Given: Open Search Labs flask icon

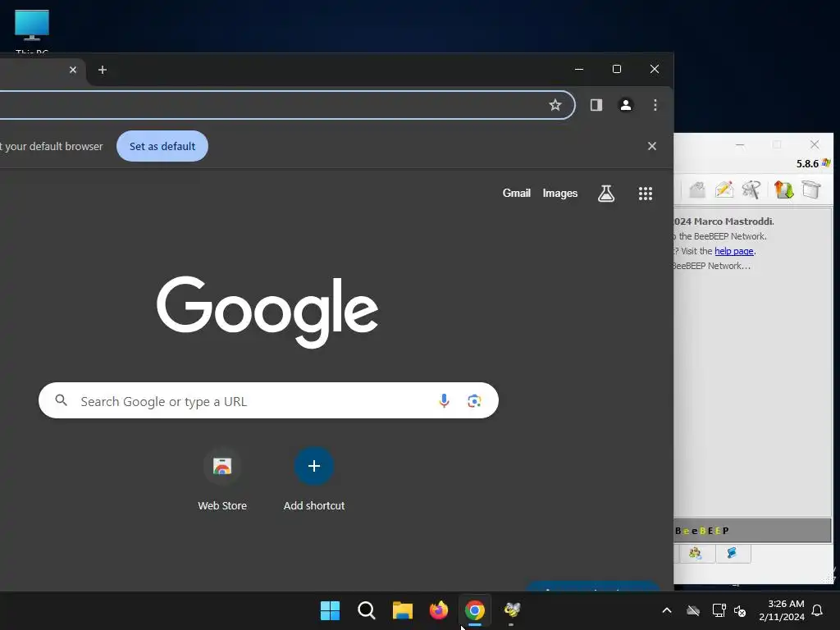Looking at the screenshot, I should click(x=606, y=194).
